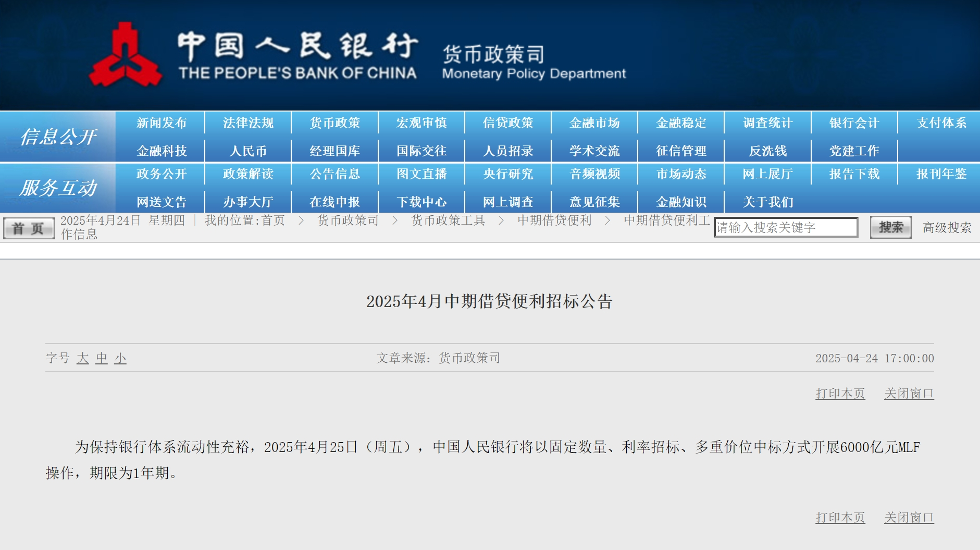Image resolution: width=980 pixels, height=550 pixels.
Task: Click the bottom 打印本页 print link
Action: (840, 518)
